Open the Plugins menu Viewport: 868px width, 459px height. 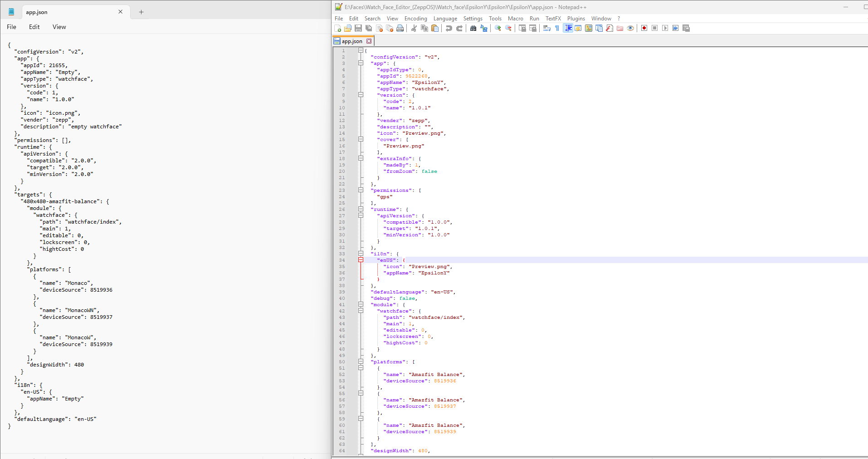pos(576,19)
